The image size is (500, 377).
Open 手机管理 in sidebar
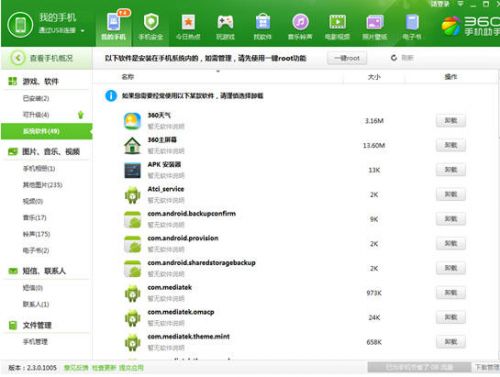(35, 341)
